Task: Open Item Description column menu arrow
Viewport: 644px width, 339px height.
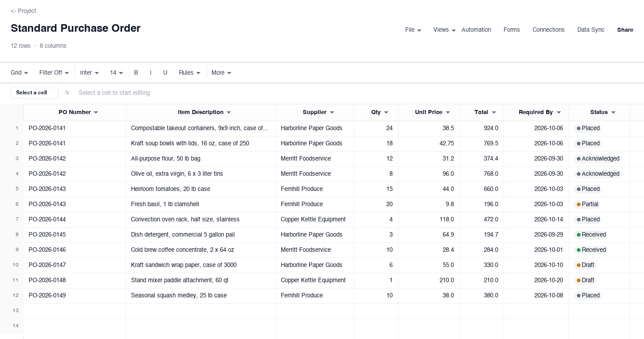Action: pos(229,113)
